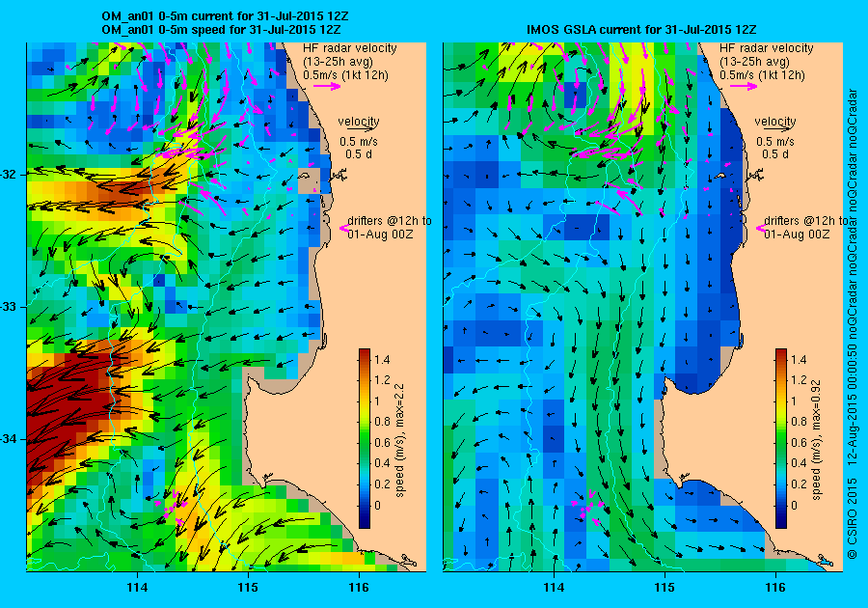Screen dimensions: 868x608
Task: Click the right map's 'HF radar velocity' label
Action: click(x=767, y=48)
